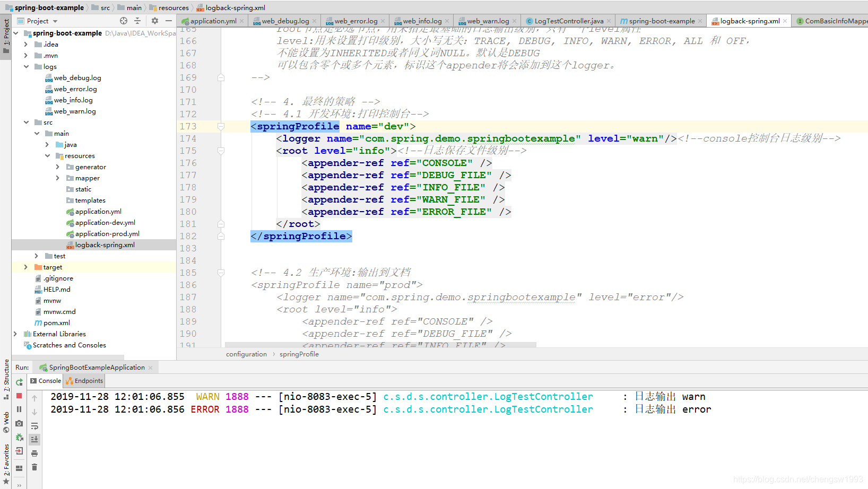
Task: Switch to web_error.log editor tab
Action: pos(356,21)
